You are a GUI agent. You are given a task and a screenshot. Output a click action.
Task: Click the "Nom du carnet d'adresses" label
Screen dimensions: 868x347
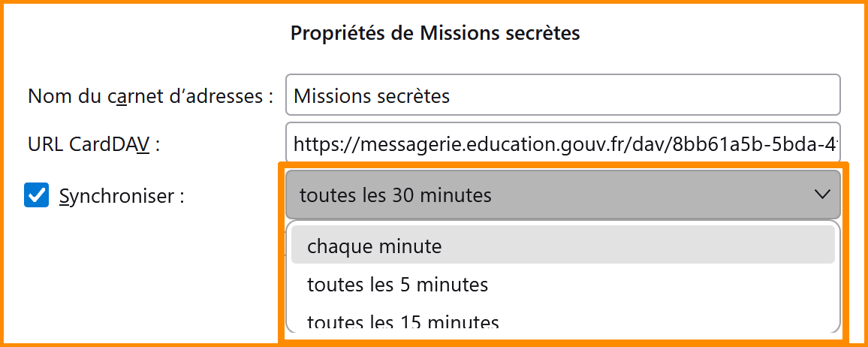[150, 96]
